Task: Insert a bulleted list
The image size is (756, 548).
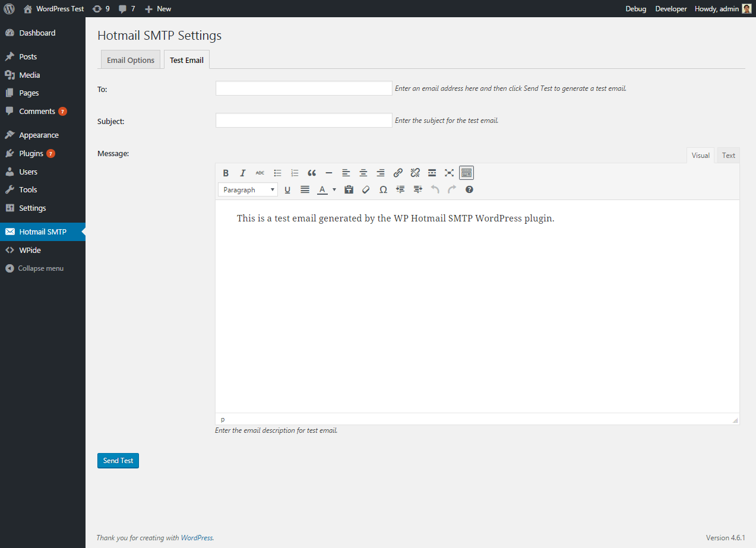Action: 277,173
